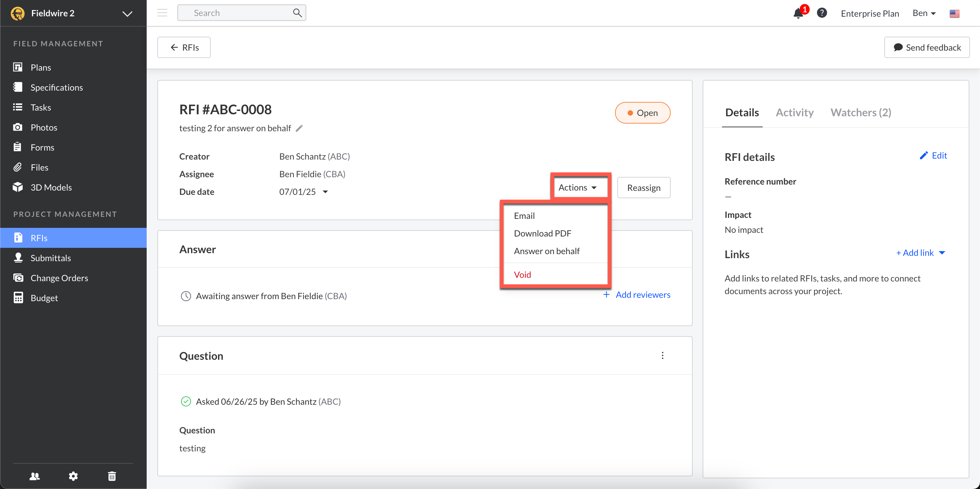Open the help question mark icon

pos(822,13)
